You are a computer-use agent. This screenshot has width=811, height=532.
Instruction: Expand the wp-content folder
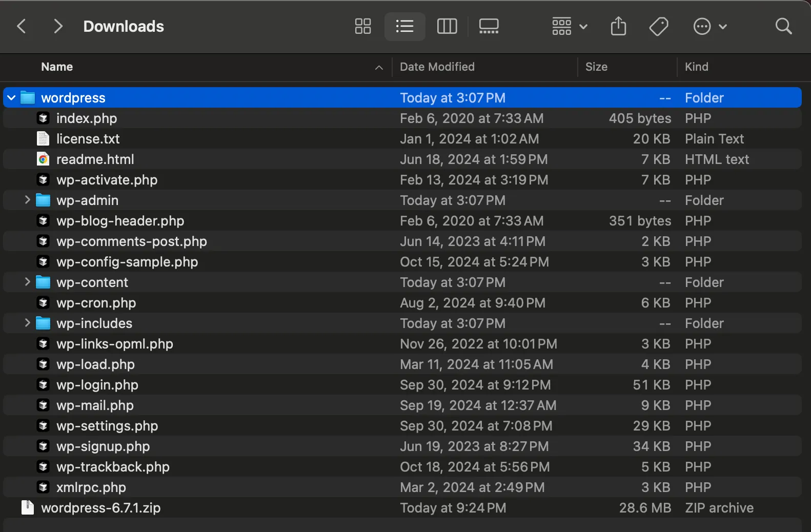coord(28,282)
